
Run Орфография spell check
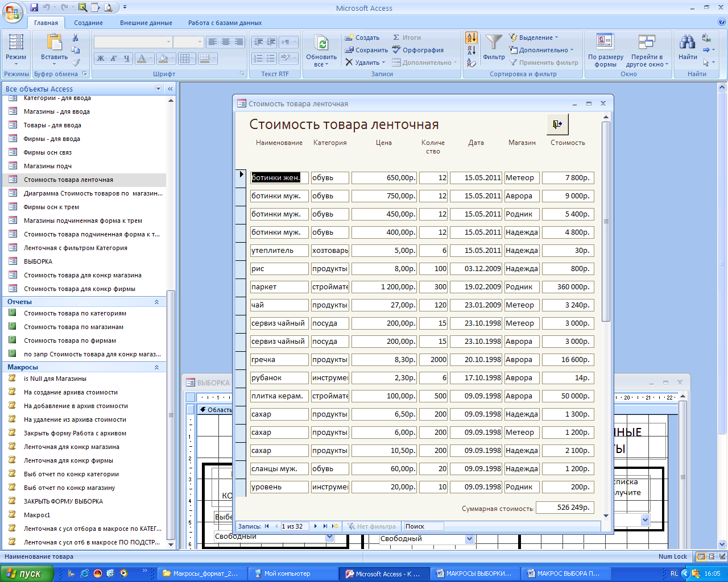point(418,50)
